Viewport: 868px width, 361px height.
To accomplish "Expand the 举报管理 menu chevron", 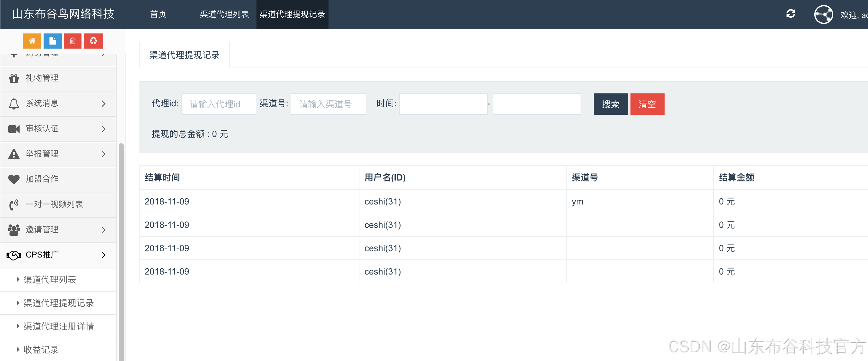I will coord(103,154).
